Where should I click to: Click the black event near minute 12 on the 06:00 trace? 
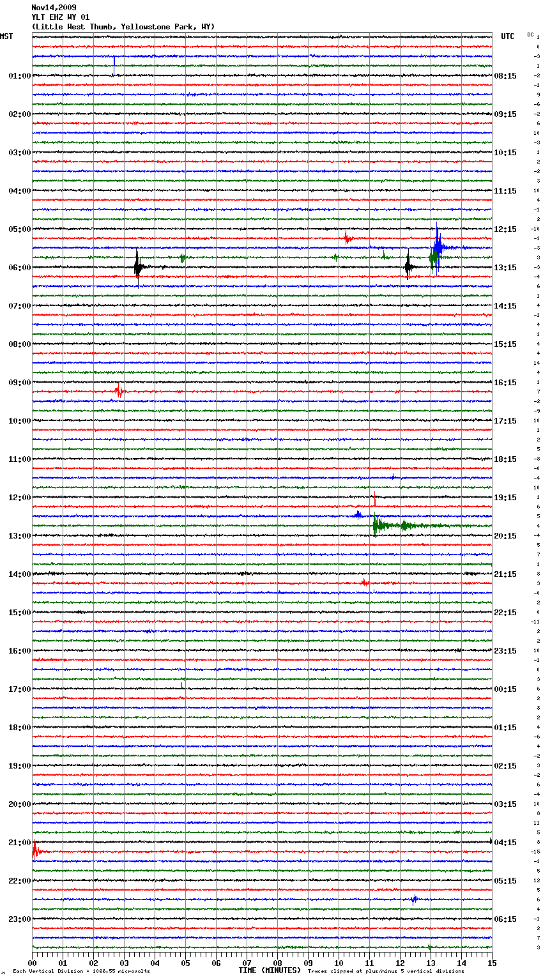[x=408, y=267]
